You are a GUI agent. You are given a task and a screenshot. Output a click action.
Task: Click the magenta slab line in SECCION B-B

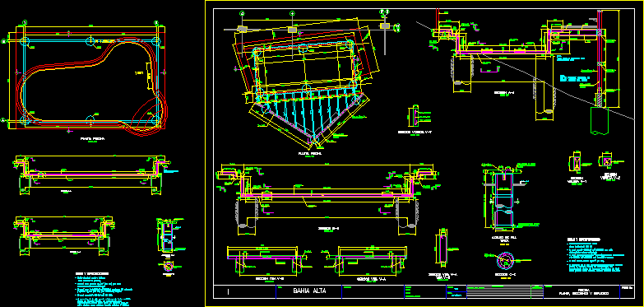tap(327, 195)
